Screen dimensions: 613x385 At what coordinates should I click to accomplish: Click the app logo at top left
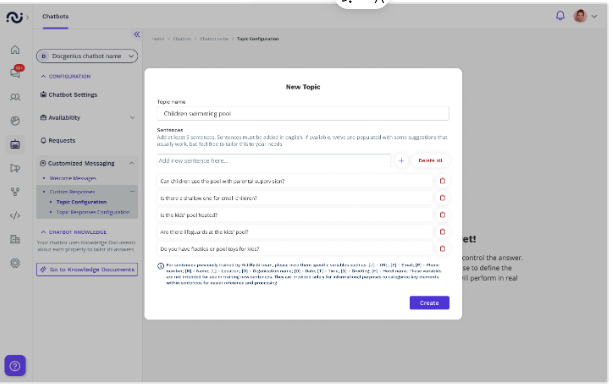14,17
